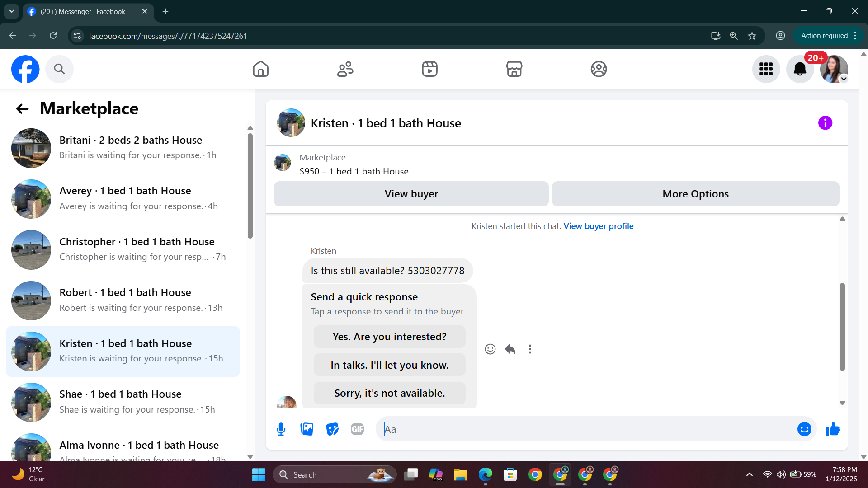868x488 pixels.
Task: Open the sticker picker icon
Action: pyautogui.click(x=332, y=429)
